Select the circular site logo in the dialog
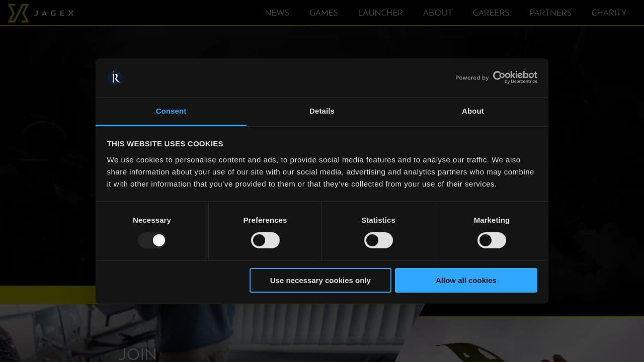 point(115,77)
